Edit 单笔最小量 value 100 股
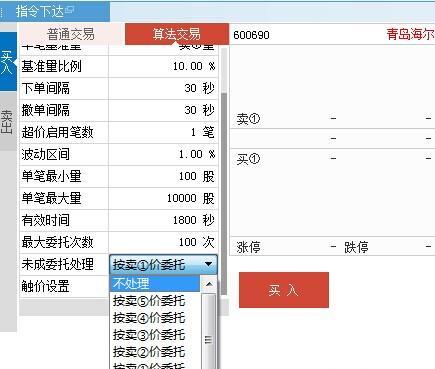This screenshot has height=369, width=435. (163, 176)
